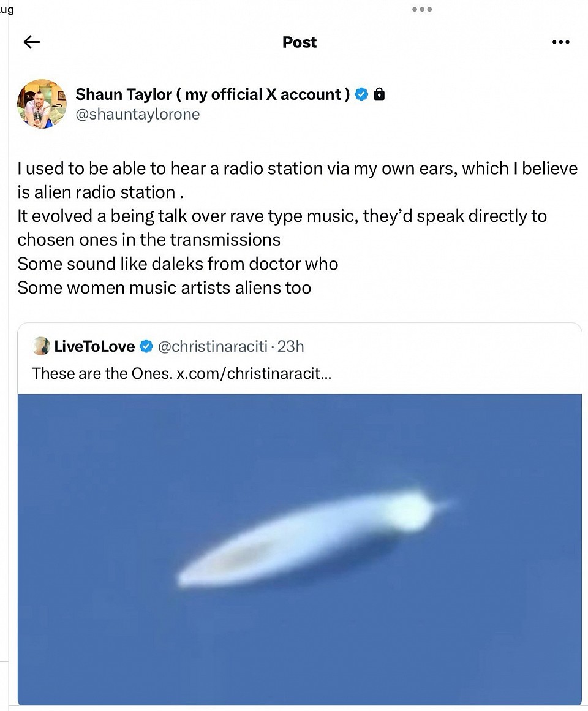Click the back arrow
The image size is (588, 711).
(x=31, y=42)
